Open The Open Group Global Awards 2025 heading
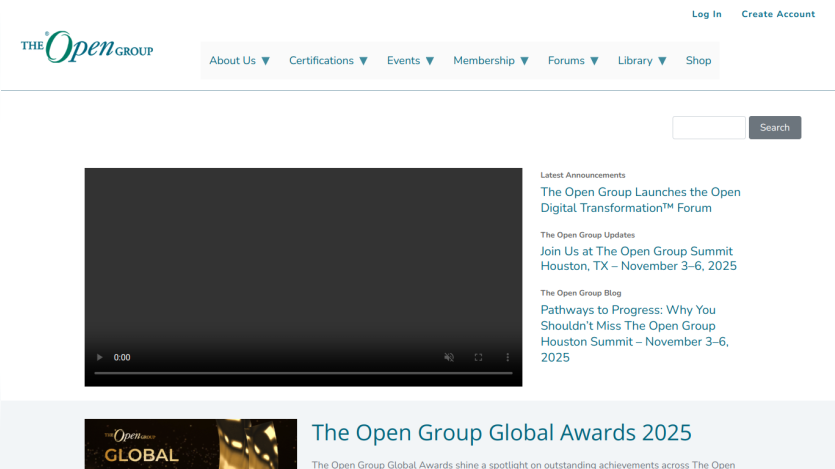Screen dimensions: 835x469 pos(501,432)
